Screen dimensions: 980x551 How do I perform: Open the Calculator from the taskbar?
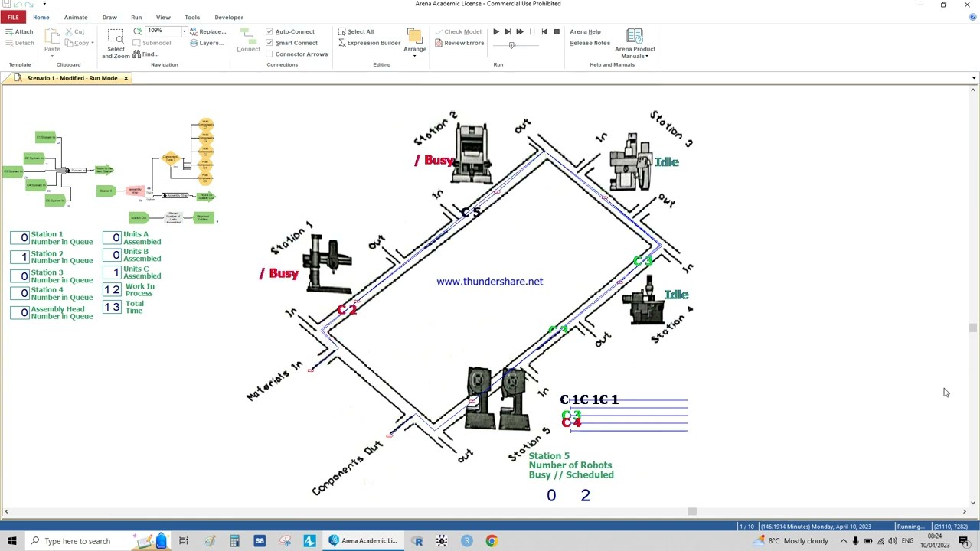234,541
